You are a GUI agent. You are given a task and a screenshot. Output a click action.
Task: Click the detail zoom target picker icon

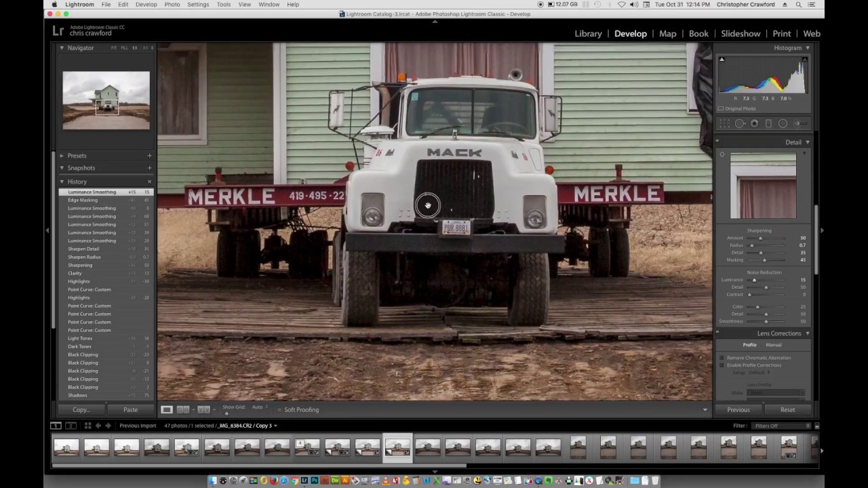[x=722, y=155]
